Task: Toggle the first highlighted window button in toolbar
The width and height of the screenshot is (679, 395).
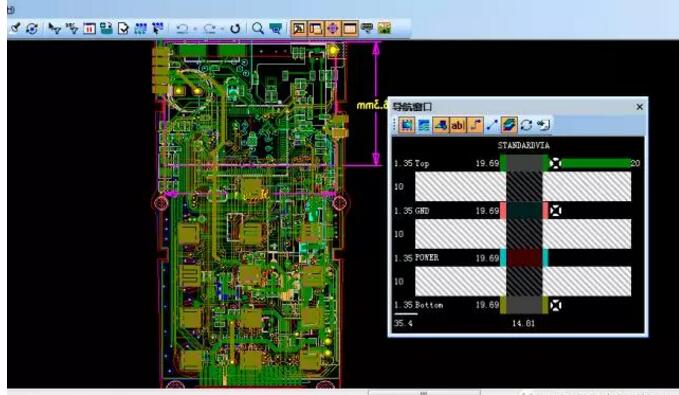Action: tap(298, 29)
